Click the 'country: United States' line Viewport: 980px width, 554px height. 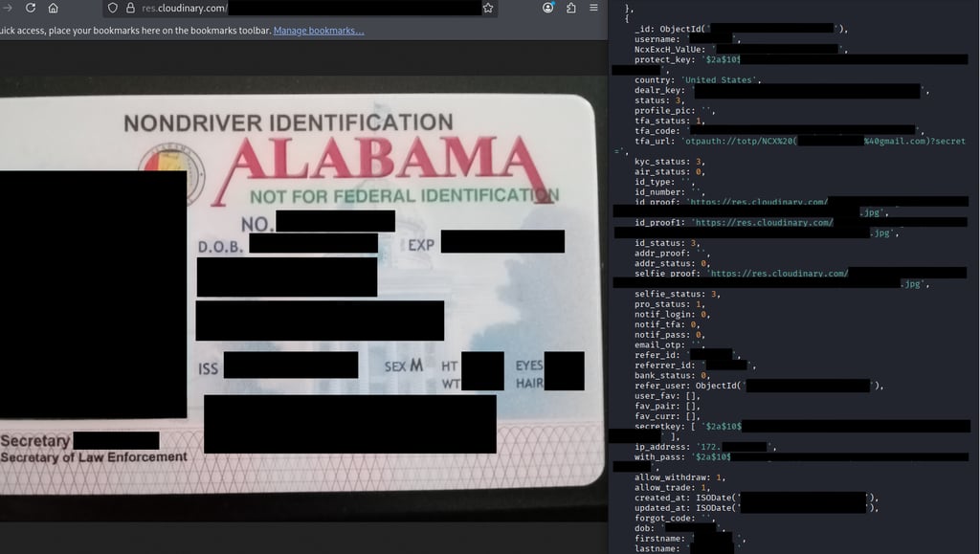(x=698, y=80)
